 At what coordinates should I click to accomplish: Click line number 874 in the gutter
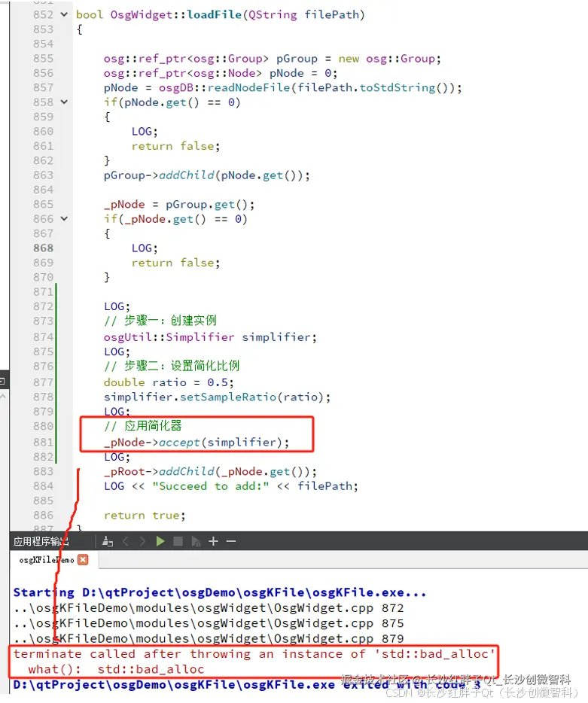click(43, 336)
